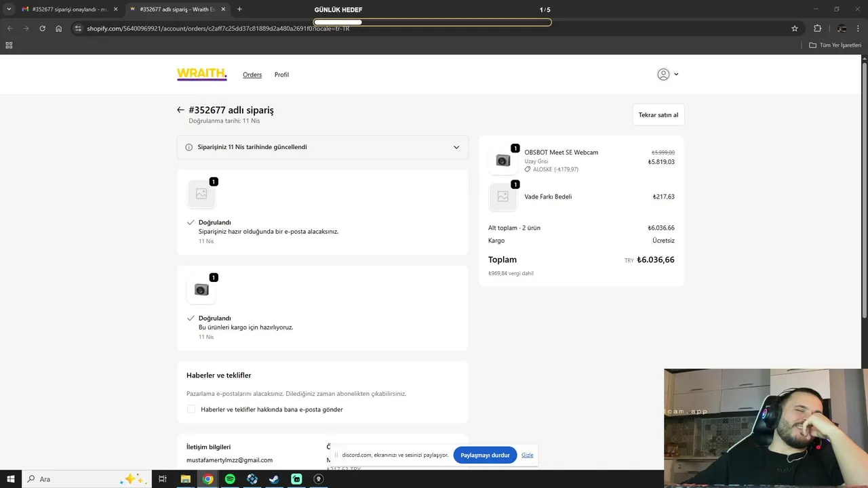Click the Kargo Ücretsiz value
Image resolution: width=868 pixels, height=488 pixels.
[663, 241]
